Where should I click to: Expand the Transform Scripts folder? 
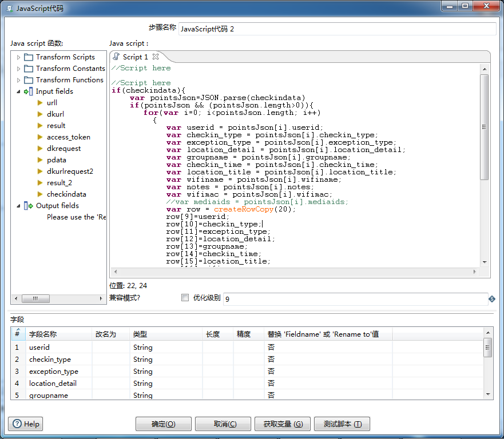[18, 57]
